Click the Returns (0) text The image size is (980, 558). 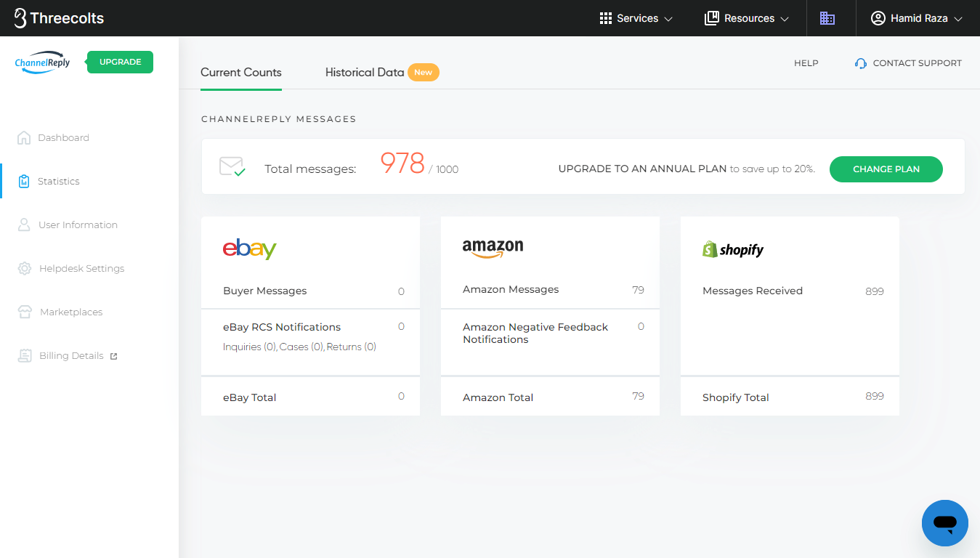pos(352,347)
